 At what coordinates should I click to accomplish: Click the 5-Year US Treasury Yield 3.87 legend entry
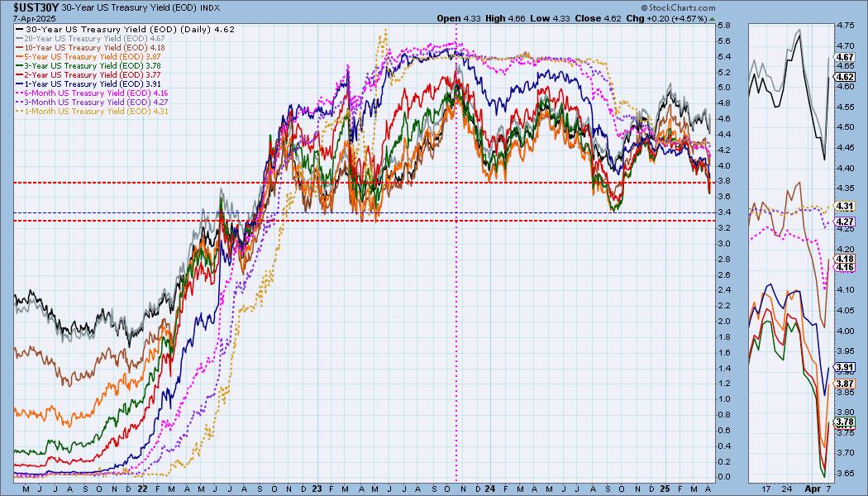(x=88, y=56)
